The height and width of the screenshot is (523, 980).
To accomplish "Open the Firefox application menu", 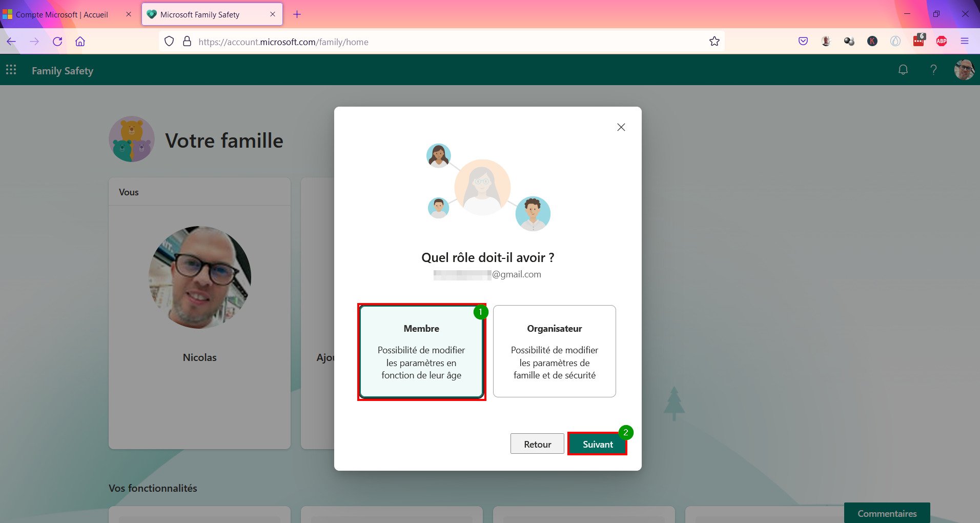I will point(965,42).
